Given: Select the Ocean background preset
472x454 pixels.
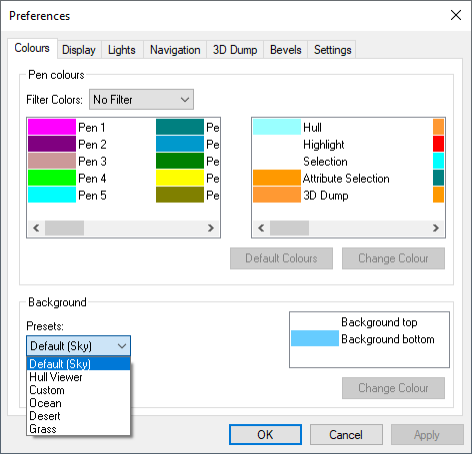Looking at the screenshot, I should tap(78, 403).
